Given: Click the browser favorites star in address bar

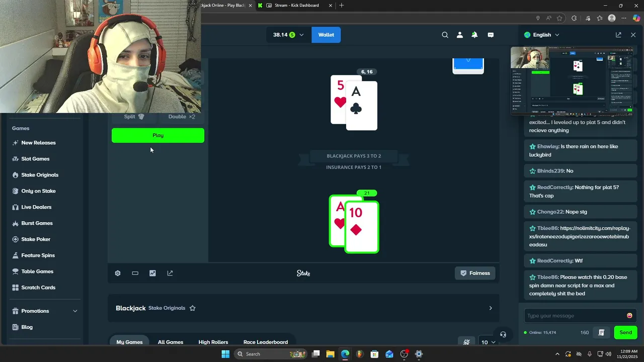Looking at the screenshot, I should (559, 18).
